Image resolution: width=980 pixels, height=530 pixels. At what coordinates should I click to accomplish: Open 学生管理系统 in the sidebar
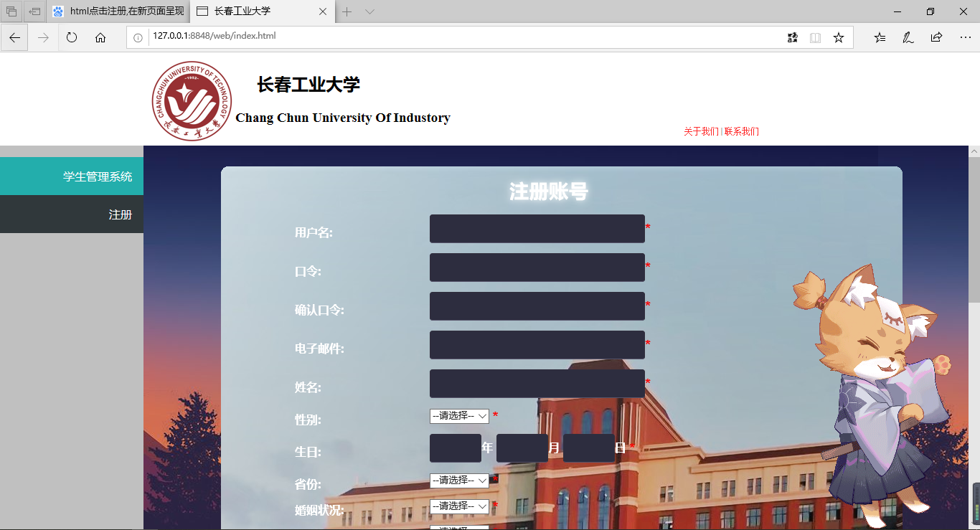pyautogui.click(x=72, y=176)
